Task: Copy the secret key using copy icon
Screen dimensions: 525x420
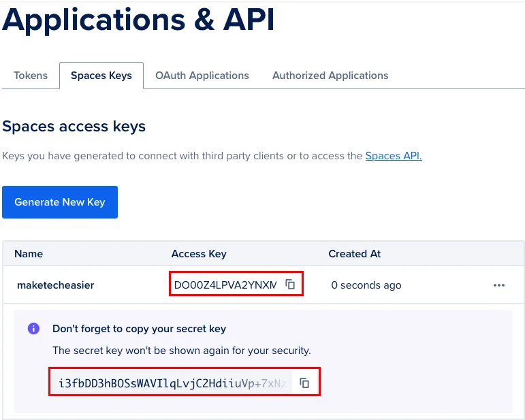Action: point(304,383)
